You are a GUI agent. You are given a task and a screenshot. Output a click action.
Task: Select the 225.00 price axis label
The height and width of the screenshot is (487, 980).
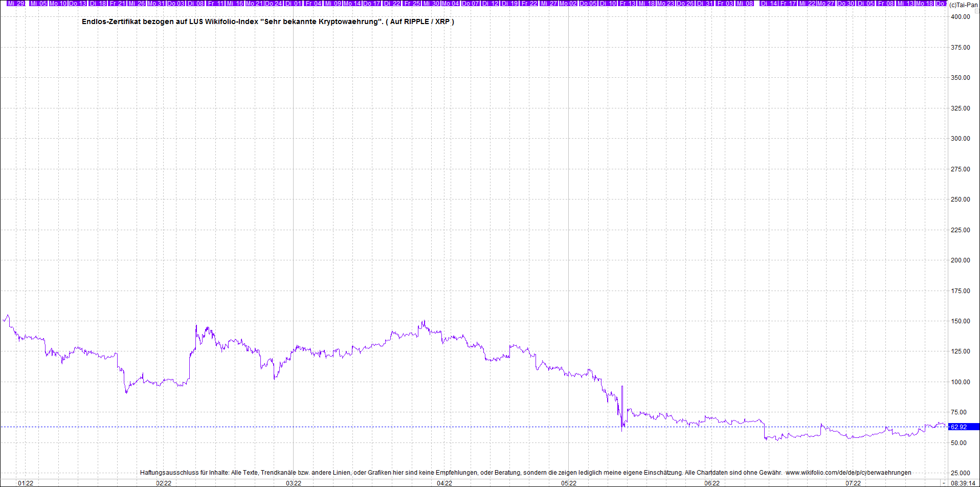click(x=960, y=230)
